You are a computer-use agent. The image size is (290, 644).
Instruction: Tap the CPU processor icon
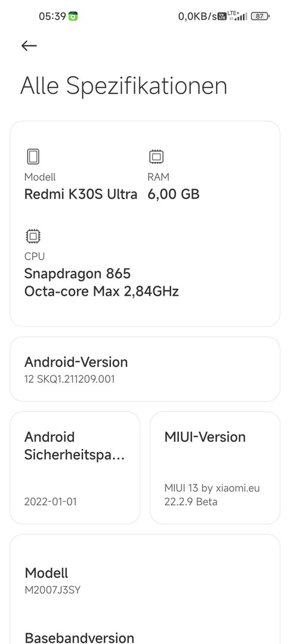click(33, 236)
